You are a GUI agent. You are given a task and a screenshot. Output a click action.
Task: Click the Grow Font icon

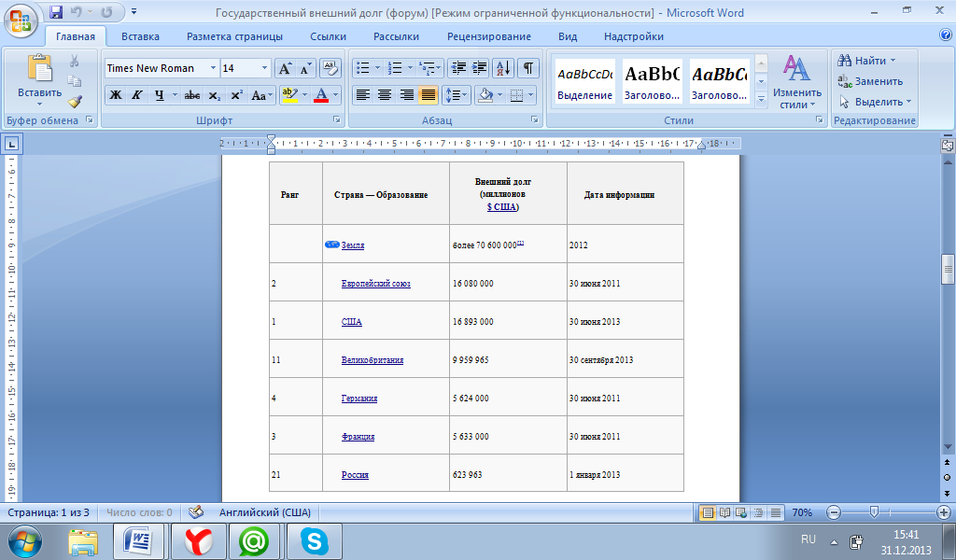[285, 68]
